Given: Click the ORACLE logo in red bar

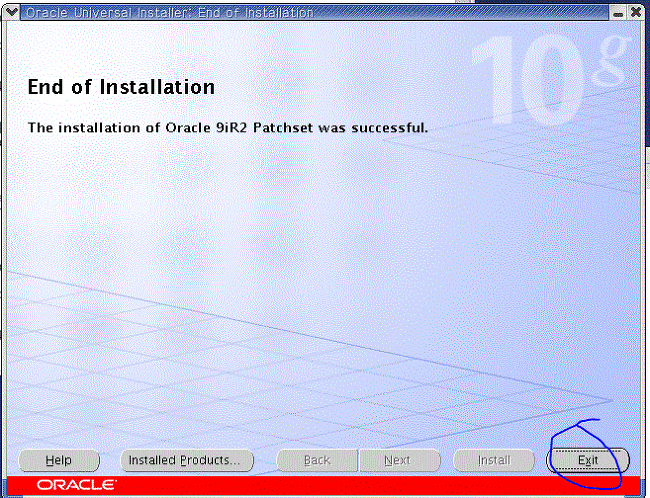Looking at the screenshot, I should [x=77, y=484].
